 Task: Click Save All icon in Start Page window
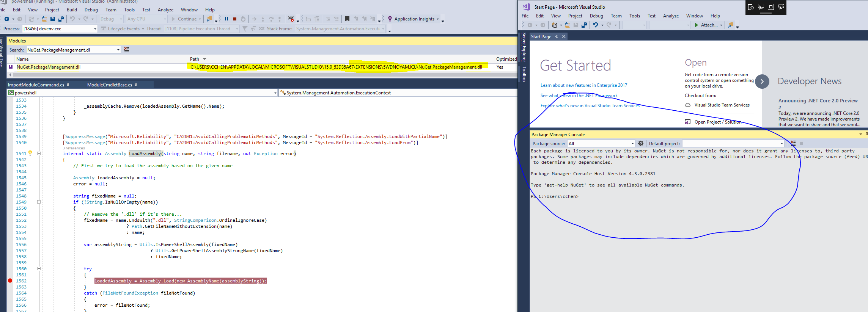click(584, 25)
